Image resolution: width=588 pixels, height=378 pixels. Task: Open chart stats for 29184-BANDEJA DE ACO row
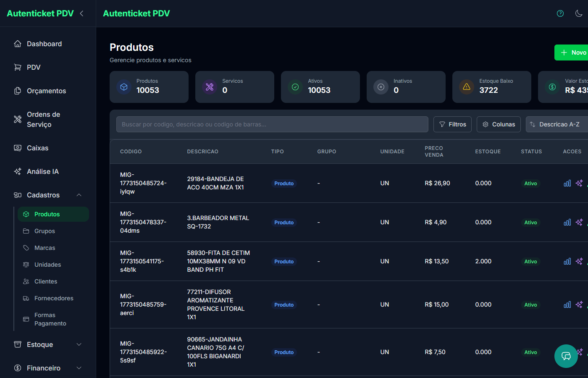pos(567,183)
